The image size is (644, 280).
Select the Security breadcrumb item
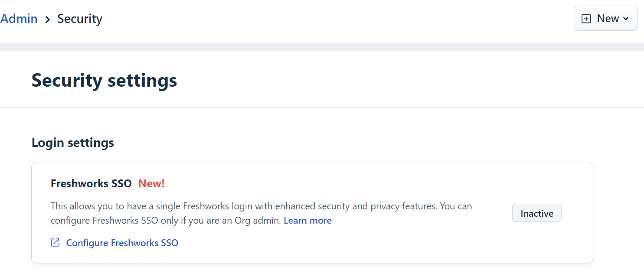click(x=80, y=19)
